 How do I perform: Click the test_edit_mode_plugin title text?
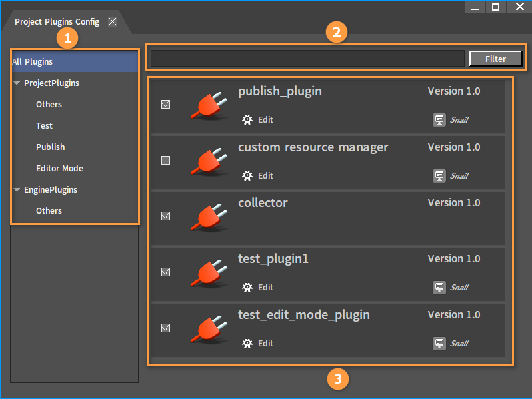303,315
